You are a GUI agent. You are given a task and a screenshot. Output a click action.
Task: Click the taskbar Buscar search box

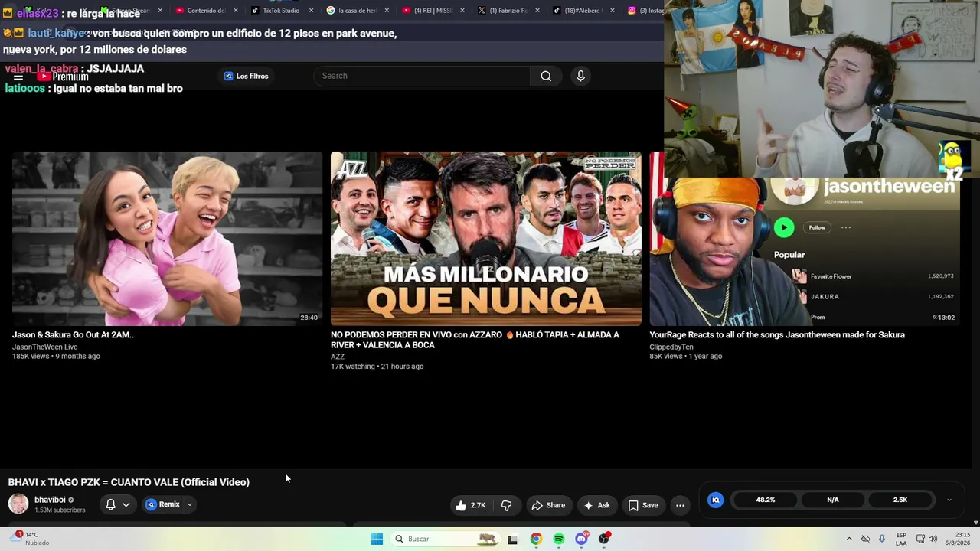pyautogui.click(x=445, y=539)
